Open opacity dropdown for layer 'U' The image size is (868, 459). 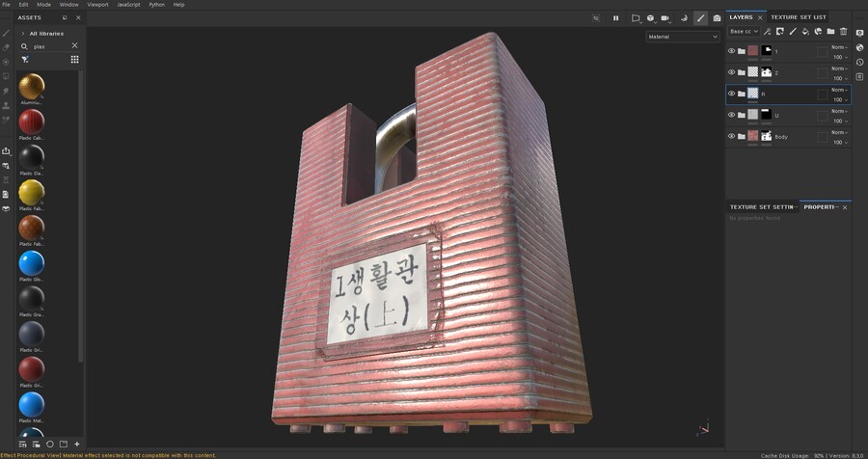point(840,121)
